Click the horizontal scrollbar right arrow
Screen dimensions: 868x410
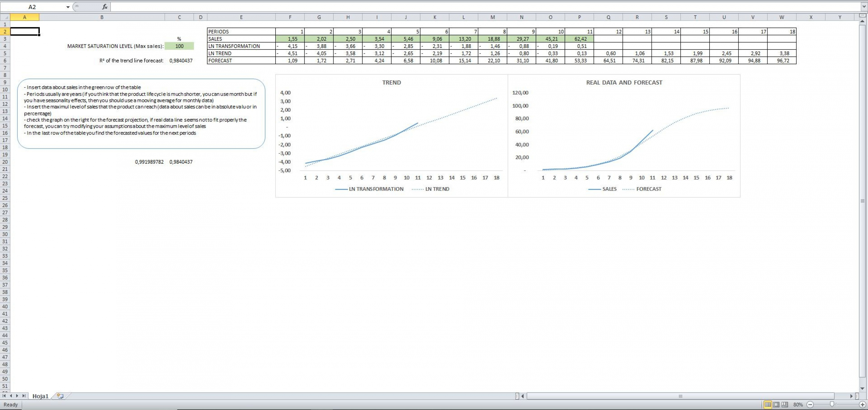pyautogui.click(x=851, y=396)
